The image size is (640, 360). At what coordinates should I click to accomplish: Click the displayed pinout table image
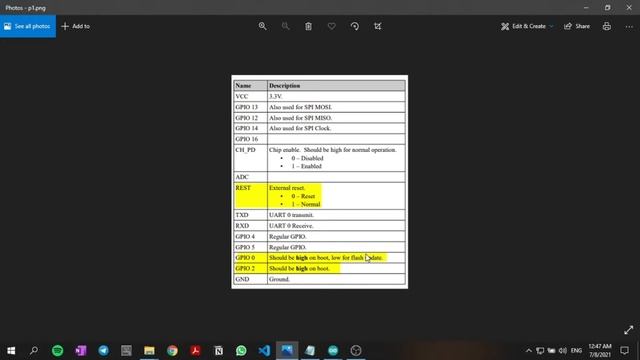320,182
